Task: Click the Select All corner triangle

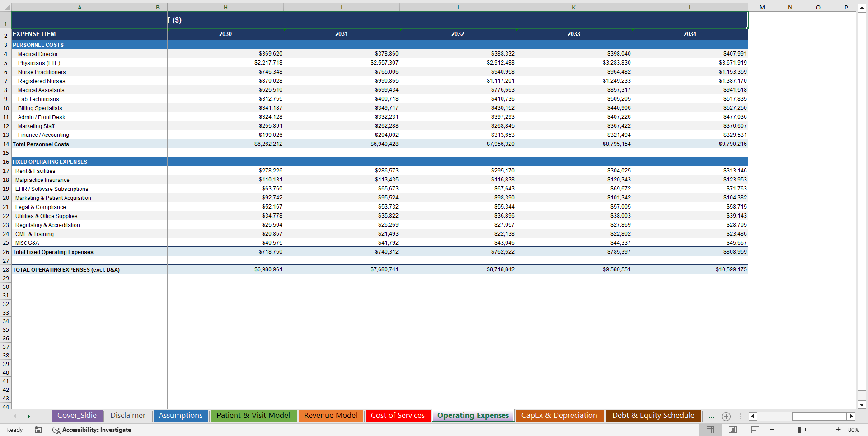Action: coord(6,7)
